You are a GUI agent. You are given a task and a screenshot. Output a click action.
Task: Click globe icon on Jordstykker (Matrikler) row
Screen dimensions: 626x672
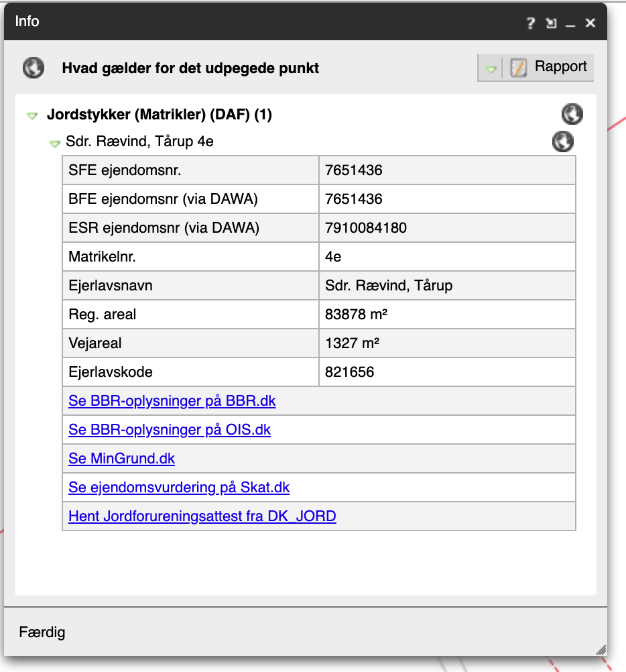pos(572,115)
